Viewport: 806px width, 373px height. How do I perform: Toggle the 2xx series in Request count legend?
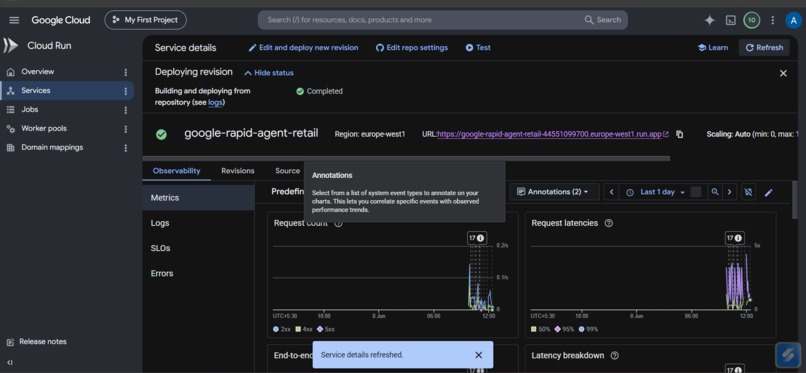pos(283,329)
